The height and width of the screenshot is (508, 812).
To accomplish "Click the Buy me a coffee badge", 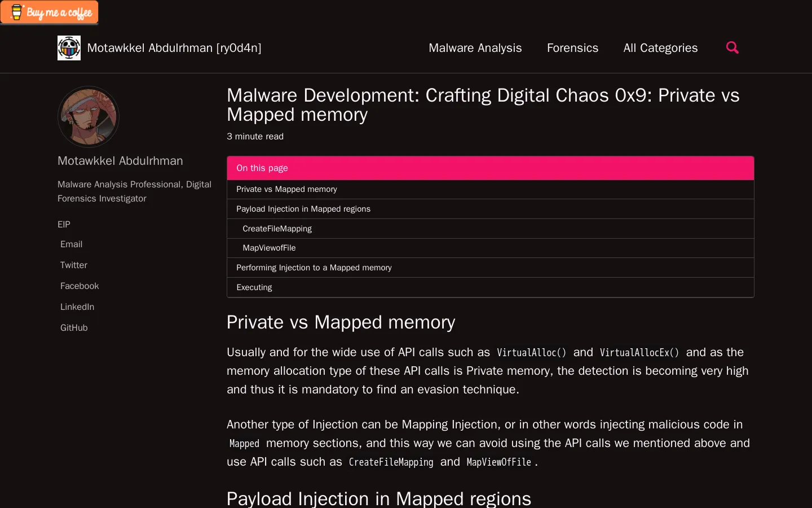I will click(x=50, y=12).
